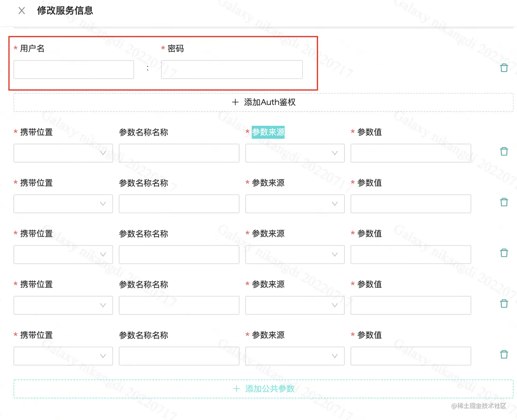Click 参数名称名称 input in the second parameter row
Screen dimensions: 517x420
(x=179, y=204)
